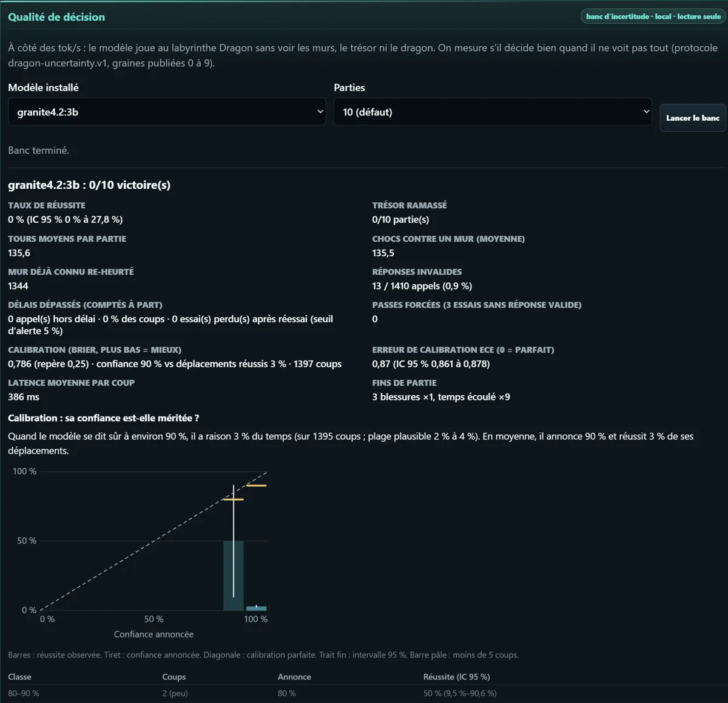
Task: Click the Réussite (IC 95 %) column header
Action: [x=457, y=677]
